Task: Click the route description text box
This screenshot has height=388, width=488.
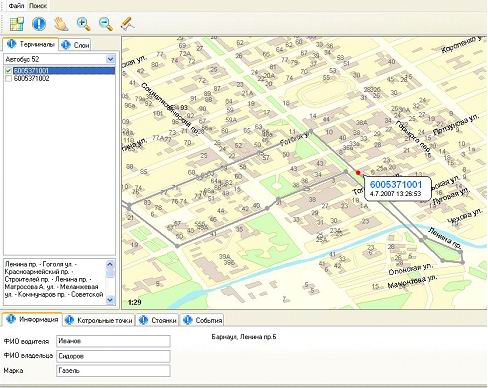Action: click(54, 282)
